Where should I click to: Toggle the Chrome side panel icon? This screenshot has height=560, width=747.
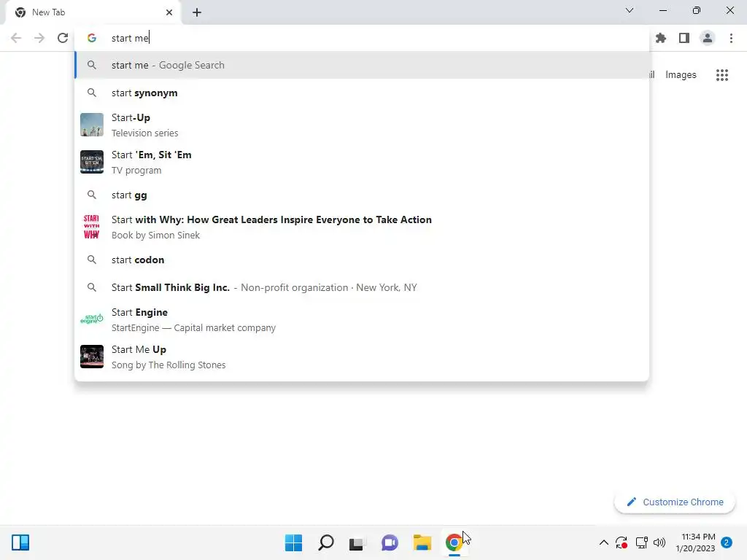click(684, 38)
